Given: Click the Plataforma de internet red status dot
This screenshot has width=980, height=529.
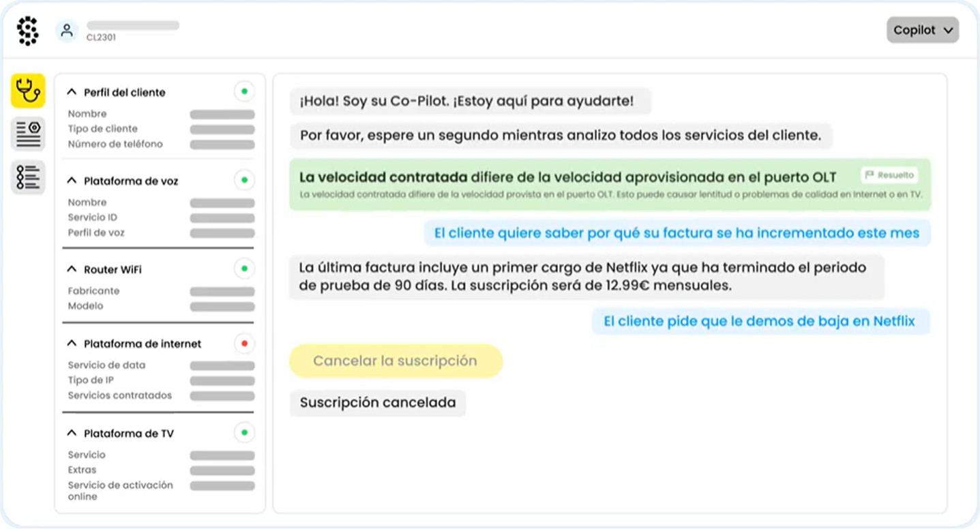Looking at the screenshot, I should pyautogui.click(x=244, y=343).
